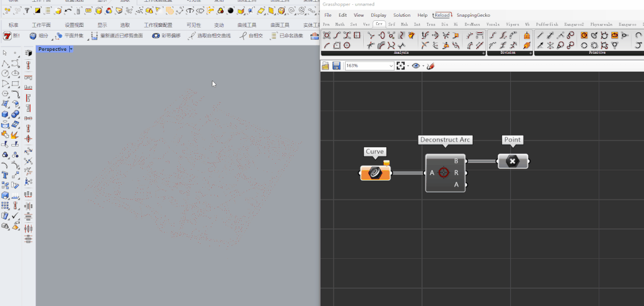Click the 选取自相交曲线 button
Viewport: 644px width, 306px height.
click(x=211, y=36)
